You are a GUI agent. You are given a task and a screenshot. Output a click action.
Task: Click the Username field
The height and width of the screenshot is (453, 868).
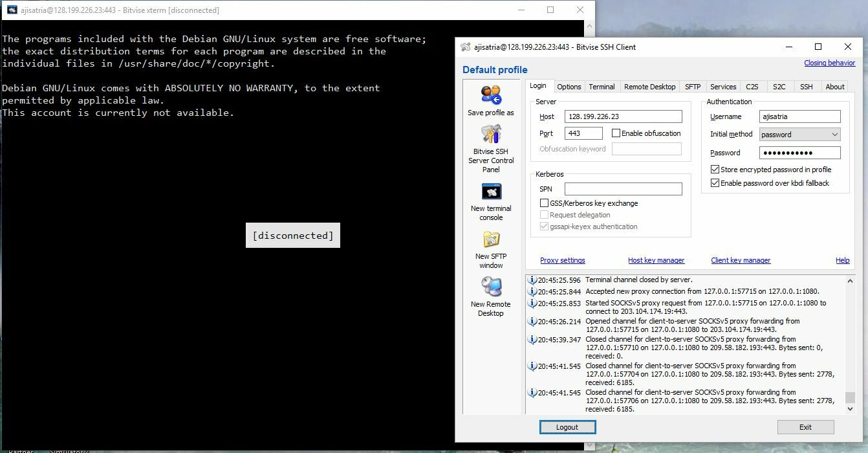coord(800,116)
